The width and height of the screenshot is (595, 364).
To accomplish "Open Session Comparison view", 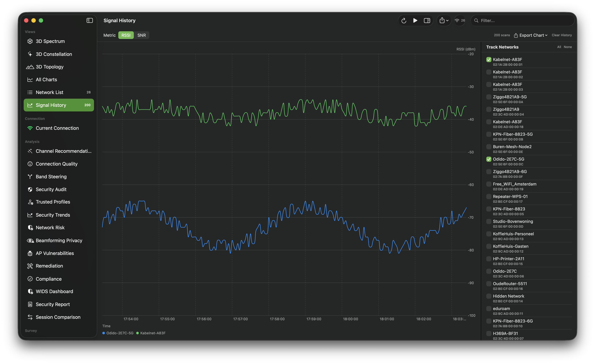I will [x=59, y=317].
